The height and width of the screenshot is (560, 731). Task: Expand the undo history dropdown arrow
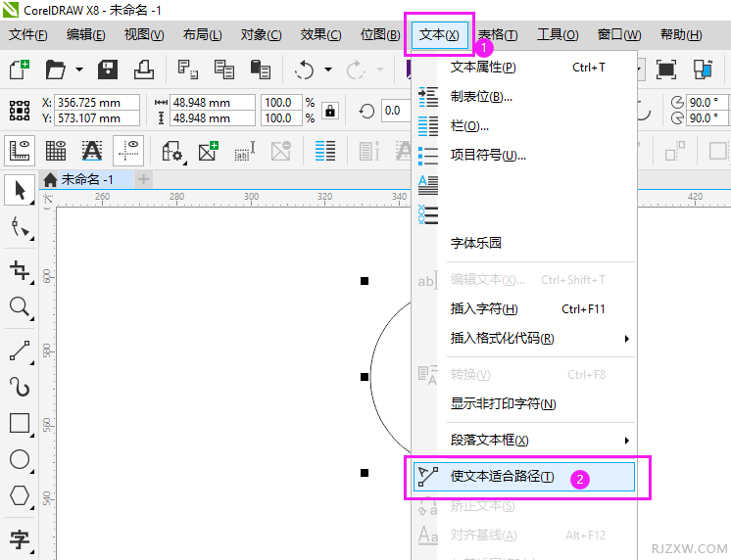327,70
